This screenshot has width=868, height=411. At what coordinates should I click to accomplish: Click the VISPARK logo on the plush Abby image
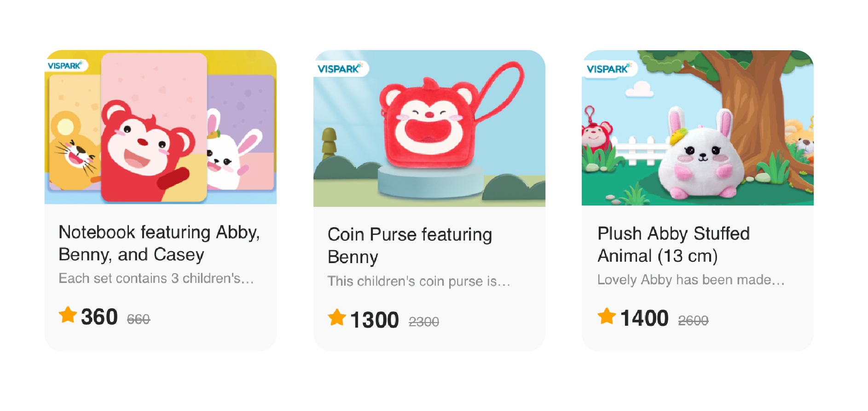click(608, 69)
